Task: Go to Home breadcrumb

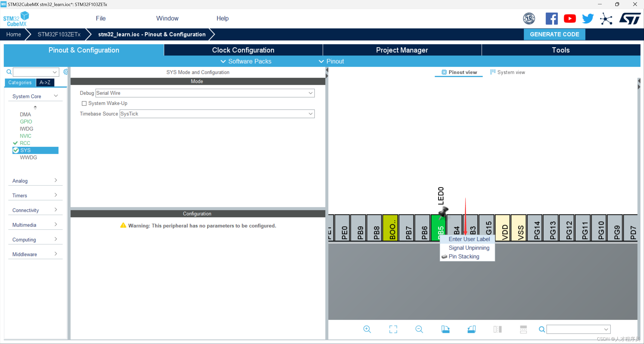Action: tap(14, 34)
